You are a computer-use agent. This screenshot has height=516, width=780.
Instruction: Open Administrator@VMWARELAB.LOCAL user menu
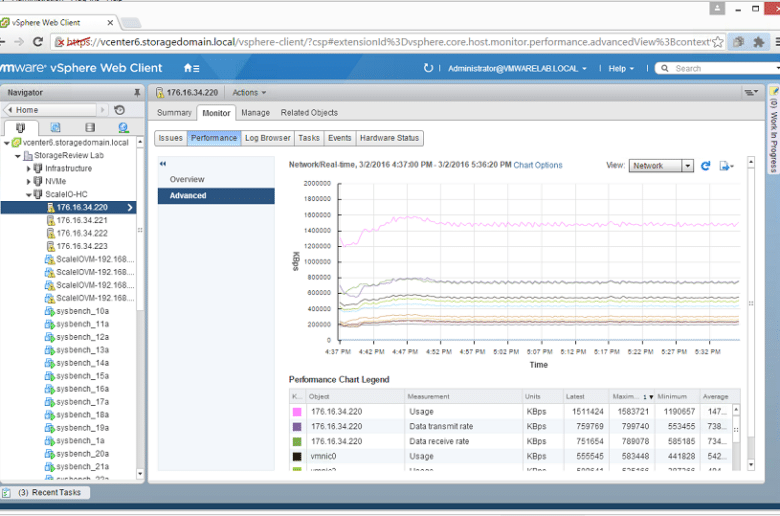point(517,68)
